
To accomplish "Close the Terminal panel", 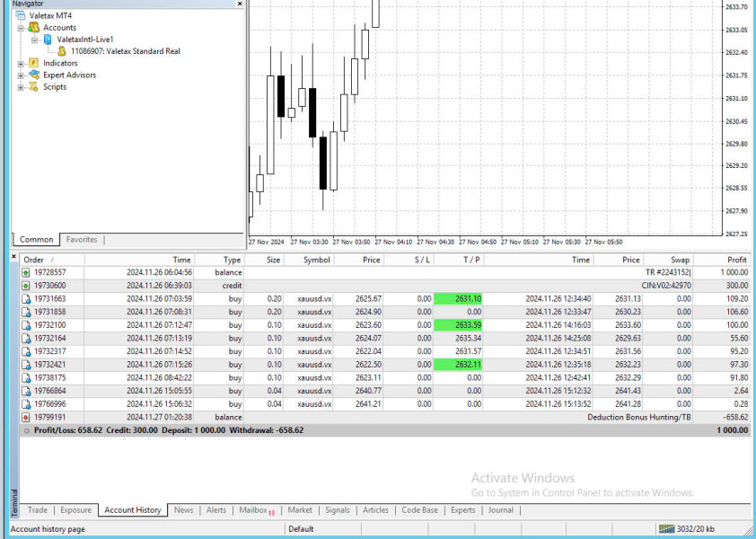I will click(x=14, y=256).
